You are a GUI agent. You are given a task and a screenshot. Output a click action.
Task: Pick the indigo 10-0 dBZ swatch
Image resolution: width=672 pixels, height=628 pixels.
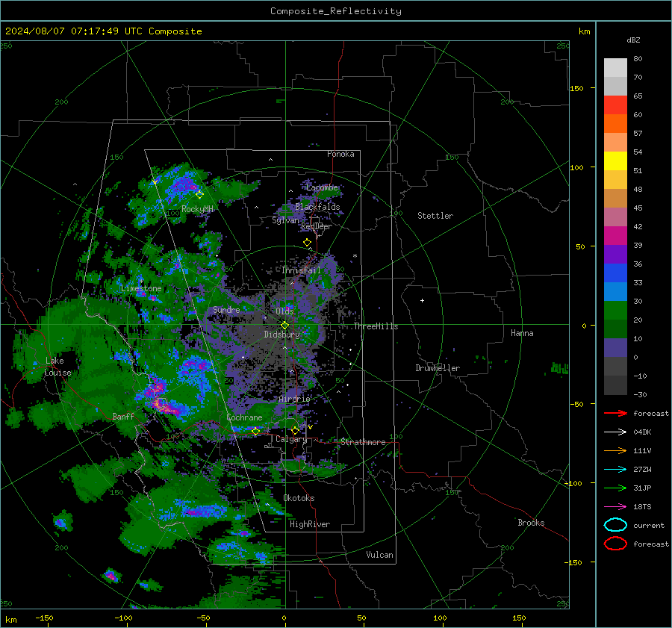point(615,348)
